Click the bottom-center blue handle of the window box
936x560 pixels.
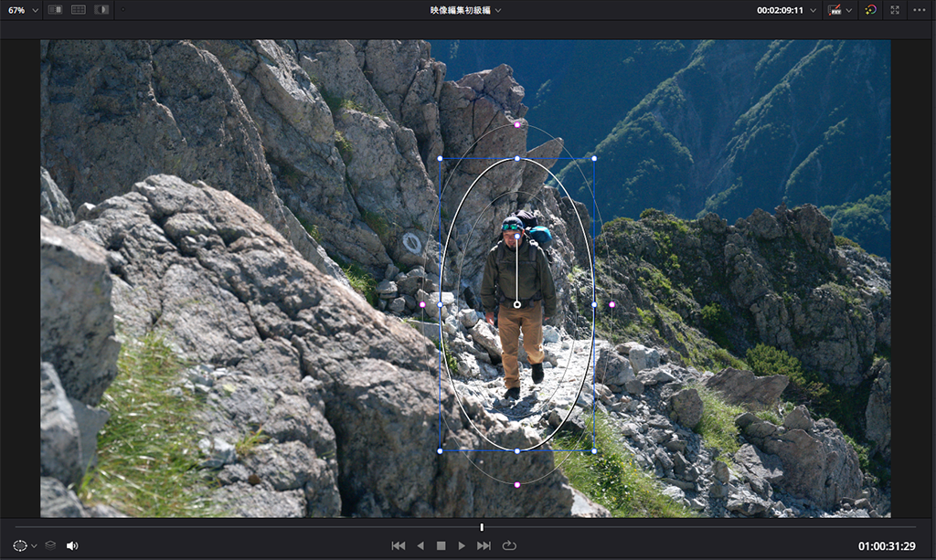click(x=517, y=451)
